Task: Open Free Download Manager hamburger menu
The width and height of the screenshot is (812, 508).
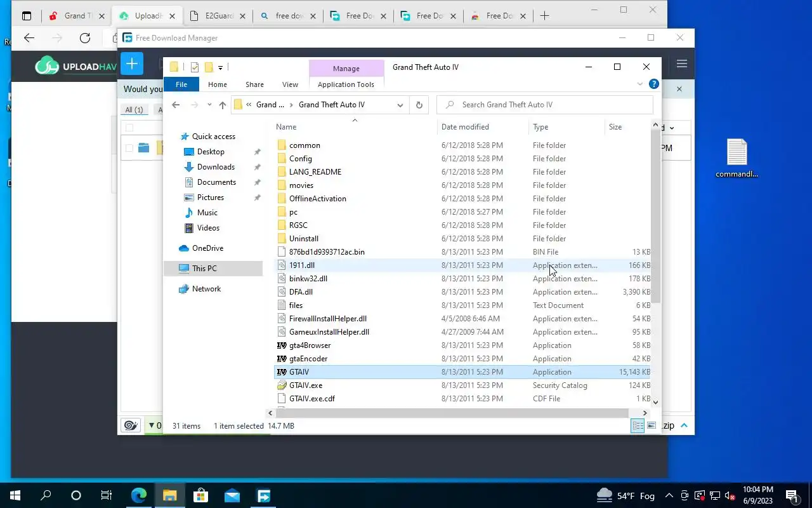Action: 682,63
